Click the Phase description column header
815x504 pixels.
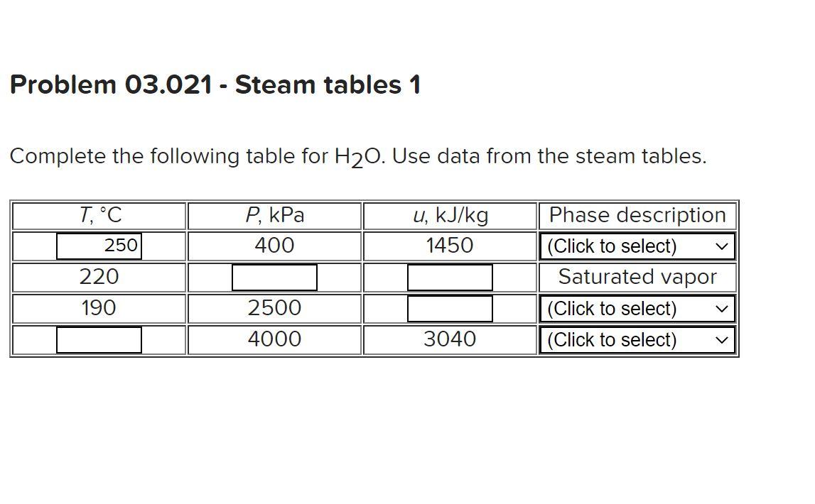[635, 214]
